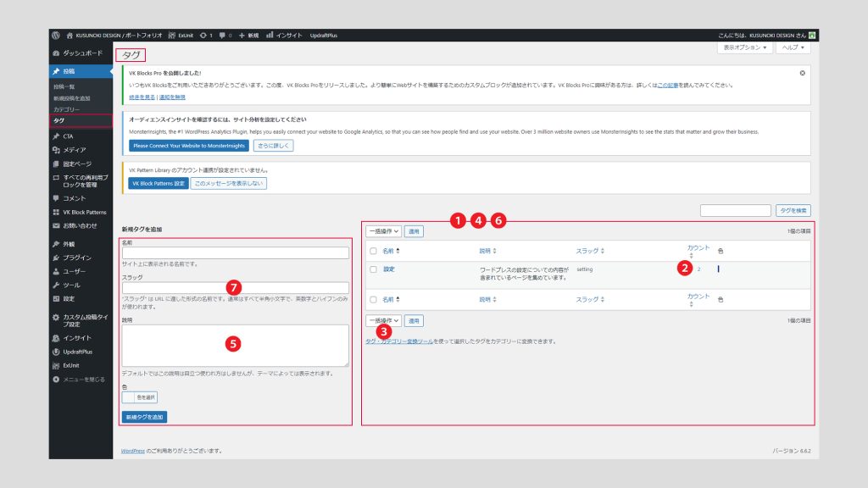
Task: Open the top 一括操作 bulk actions dropdown
Action: (383, 230)
